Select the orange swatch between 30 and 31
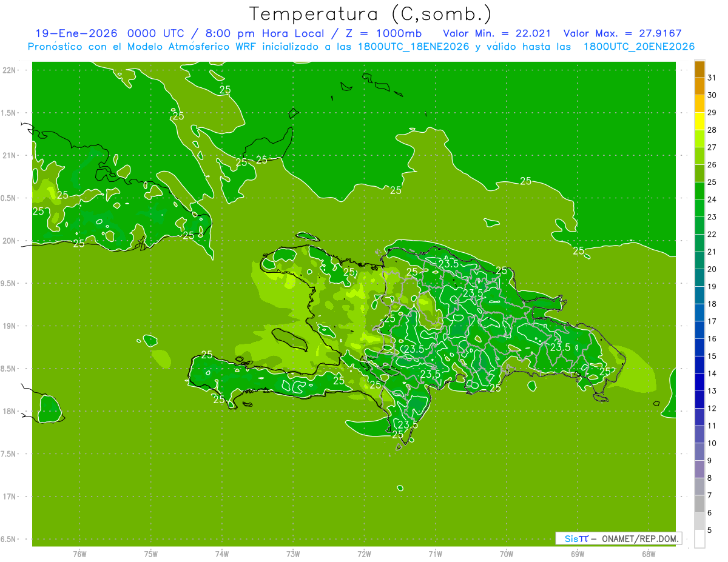728x562 pixels. click(699, 87)
